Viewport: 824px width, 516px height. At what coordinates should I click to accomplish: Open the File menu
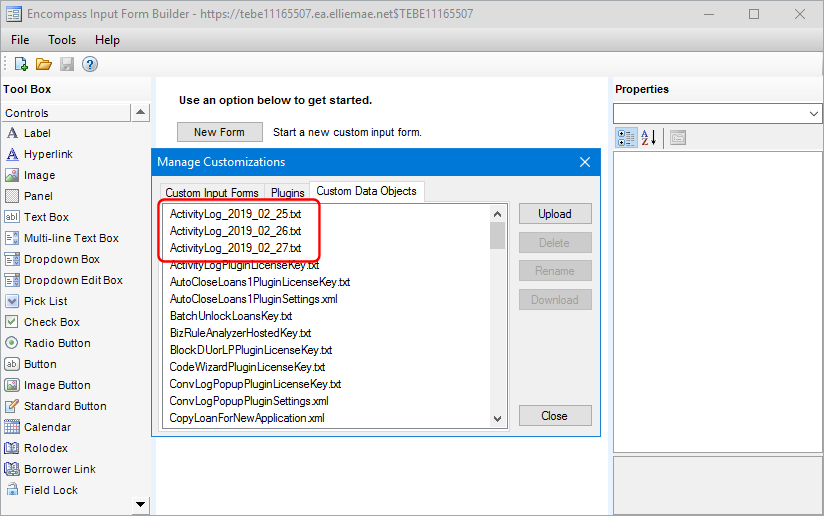(x=20, y=40)
